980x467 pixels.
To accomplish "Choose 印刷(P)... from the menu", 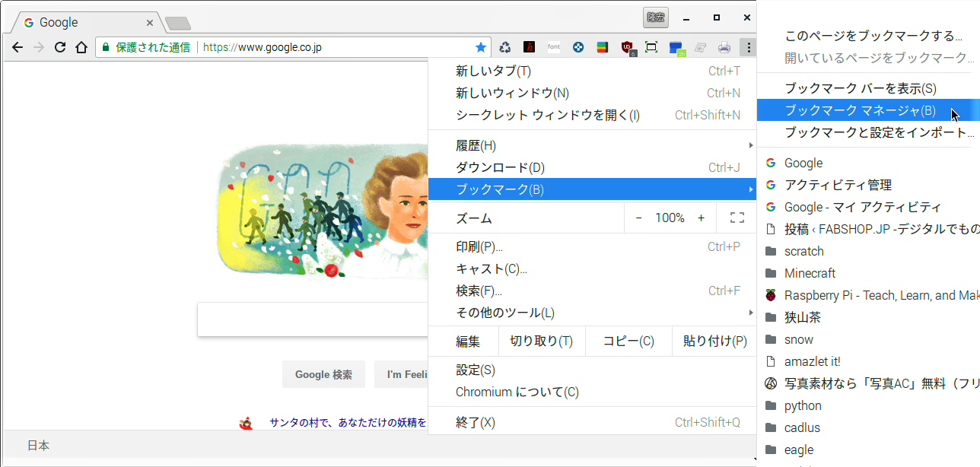I will click(592, 247).
